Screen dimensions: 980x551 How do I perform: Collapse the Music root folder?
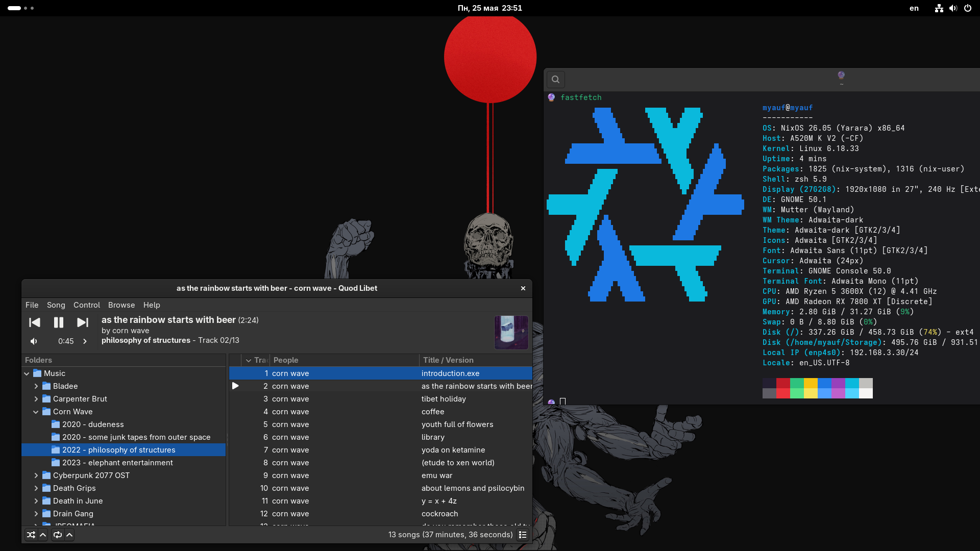pyautogui.click(x=27, y=373)
